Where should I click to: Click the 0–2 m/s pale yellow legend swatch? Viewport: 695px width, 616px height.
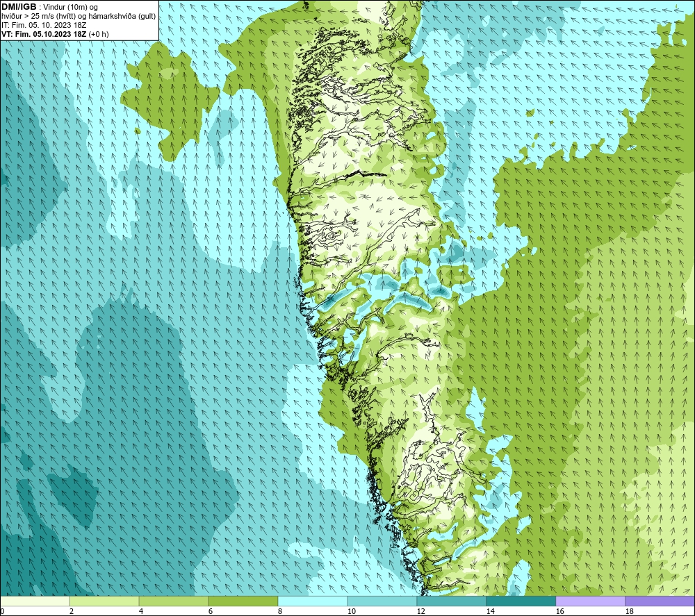pos(35,601)
